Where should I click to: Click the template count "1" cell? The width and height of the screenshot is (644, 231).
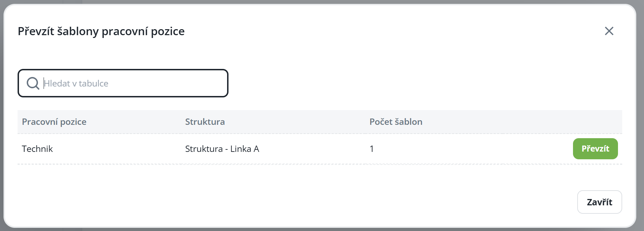372,149
